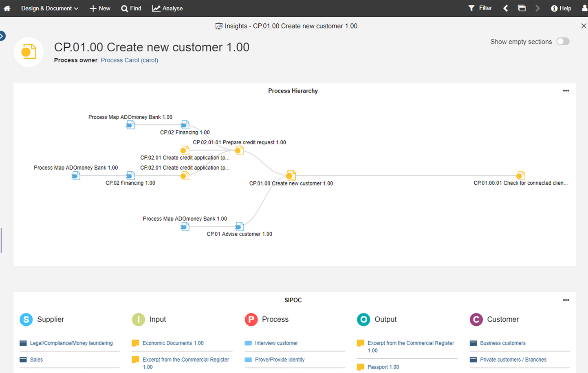Viewport: 588px width, 373px height.
Task: Open Excerpt from Commercial Register output link
Action: [411, 347]
